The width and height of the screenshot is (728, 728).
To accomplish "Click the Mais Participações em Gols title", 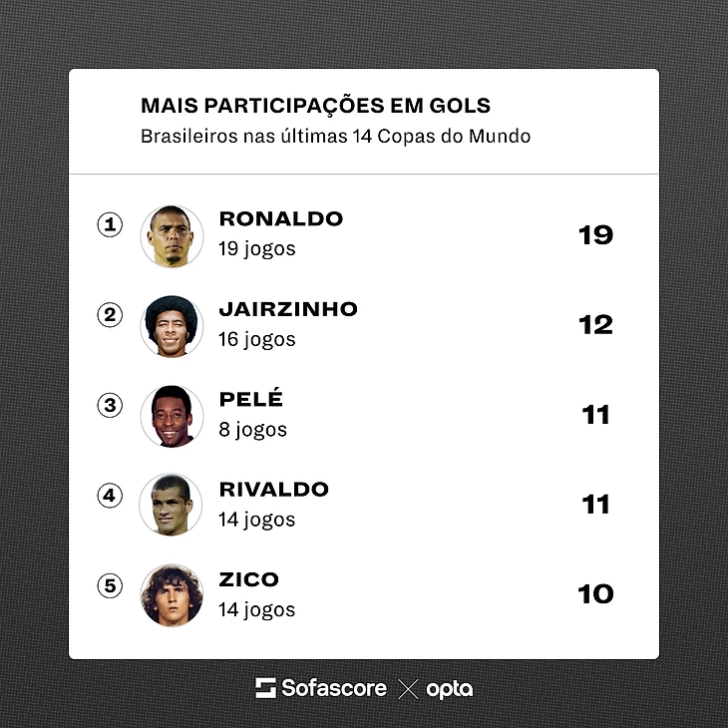I will click(316, 106).
